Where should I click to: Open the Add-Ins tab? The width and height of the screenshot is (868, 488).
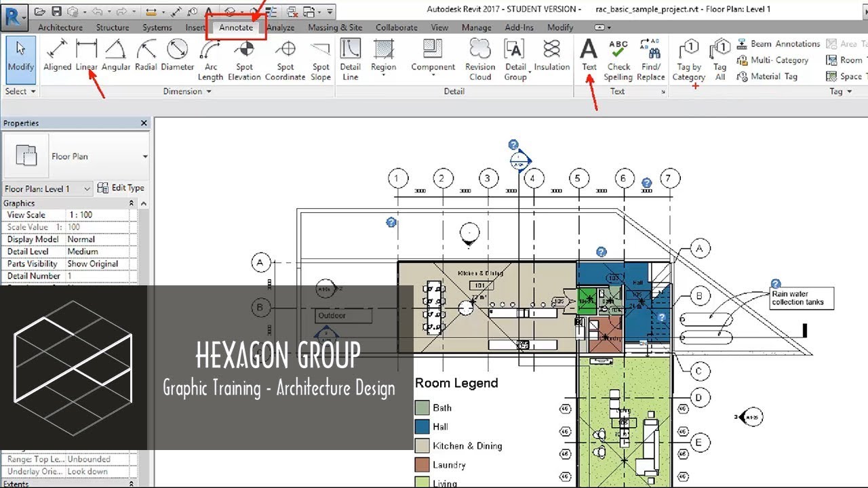pos(519,28)
